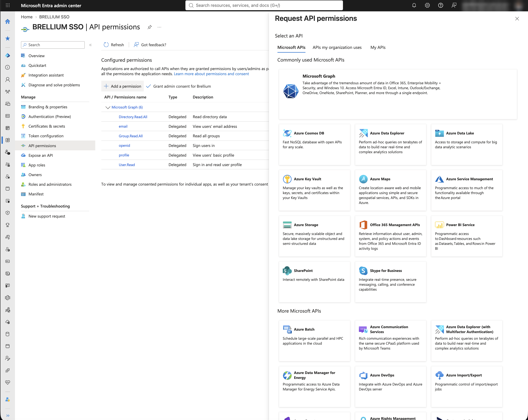Focus the resource menu Search field
Screen dimensions: 528x420
point(53,45)
